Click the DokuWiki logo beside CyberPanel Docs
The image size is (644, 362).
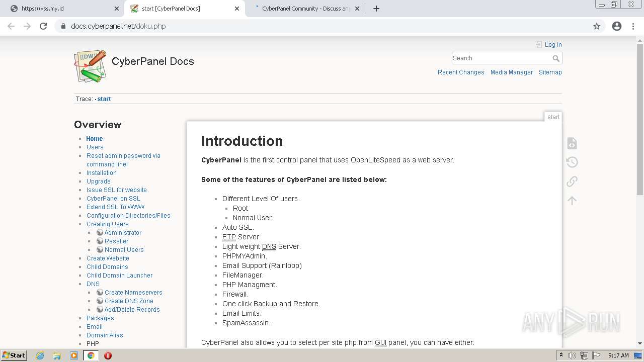91,66
